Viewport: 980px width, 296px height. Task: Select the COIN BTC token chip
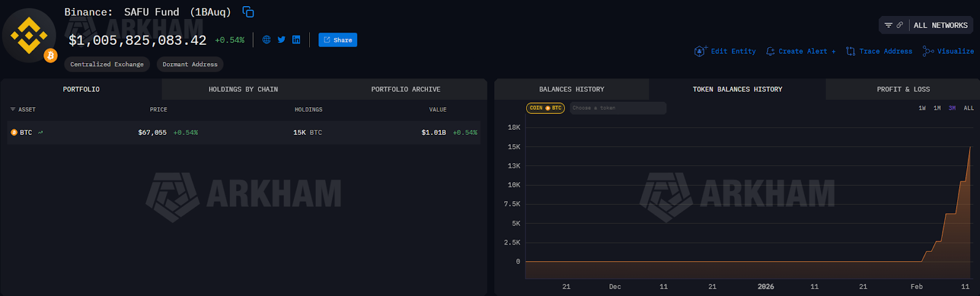[x=545, y=108]
